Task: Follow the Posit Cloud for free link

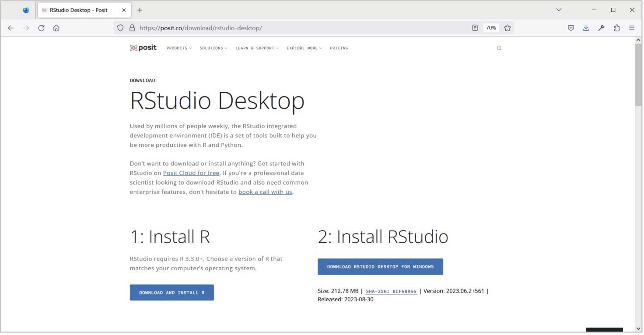Action: pyautogui.click(x=191, y=173)
